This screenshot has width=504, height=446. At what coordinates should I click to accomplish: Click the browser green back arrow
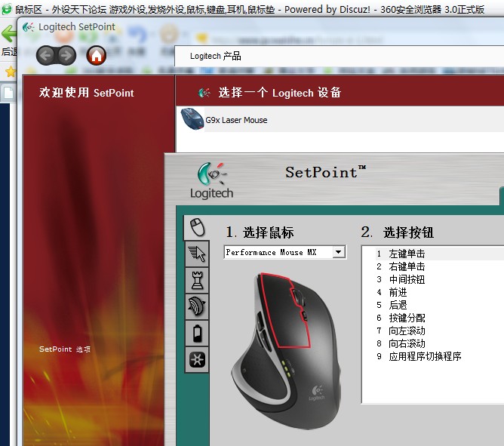tap(9, 33)
